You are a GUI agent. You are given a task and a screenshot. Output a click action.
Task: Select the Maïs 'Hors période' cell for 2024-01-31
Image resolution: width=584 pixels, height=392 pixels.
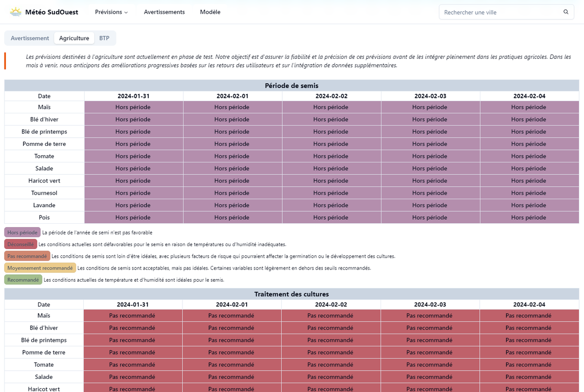[133, 107]
